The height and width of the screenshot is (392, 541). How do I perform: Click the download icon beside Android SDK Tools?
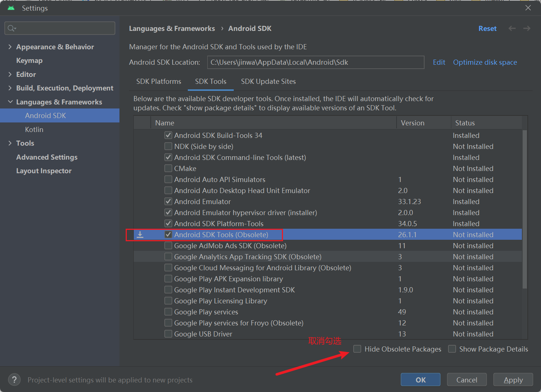tap(140, 235)
